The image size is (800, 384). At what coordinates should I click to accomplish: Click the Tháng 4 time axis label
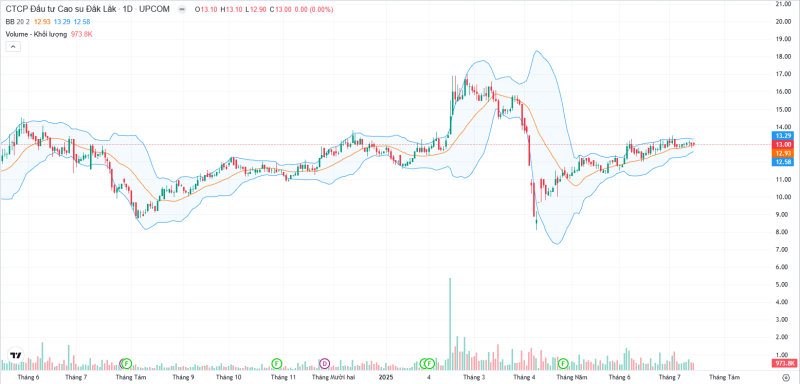click(x=524, y=377)
